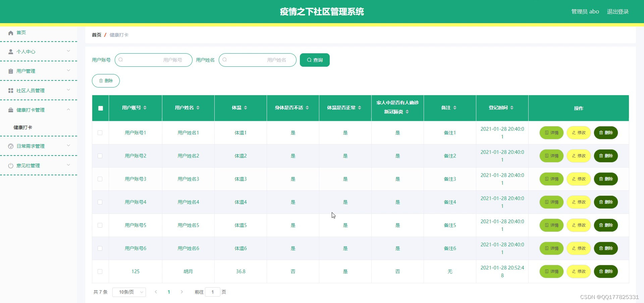Open the 用户管理 menu label
This screenshot has width=644, height=303.
pyautogui.click(x=26, y=71)
